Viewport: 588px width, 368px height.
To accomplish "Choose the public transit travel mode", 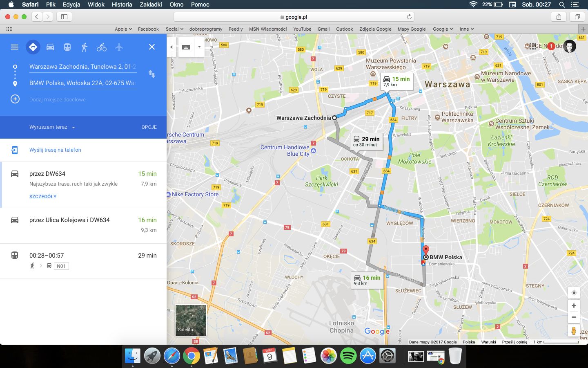I will pos(67,47).
